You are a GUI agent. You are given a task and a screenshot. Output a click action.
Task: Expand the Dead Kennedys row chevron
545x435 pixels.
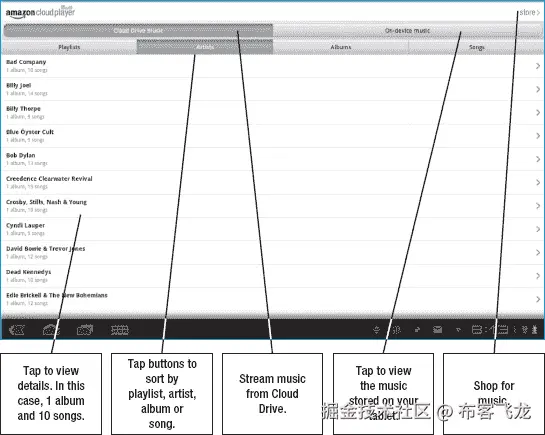click(538, 276)
